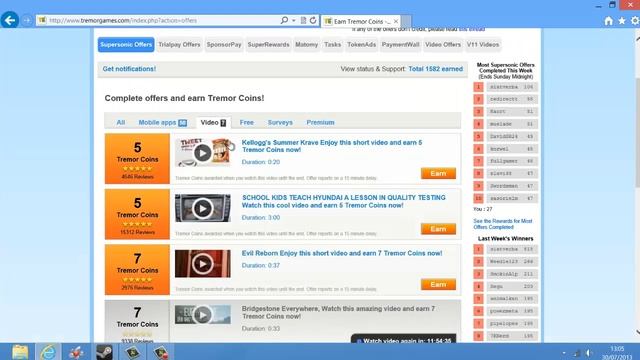Play the Kellogg's Summer Krave video thumbnail
This screenshot has height=360, width=640.
203,153
